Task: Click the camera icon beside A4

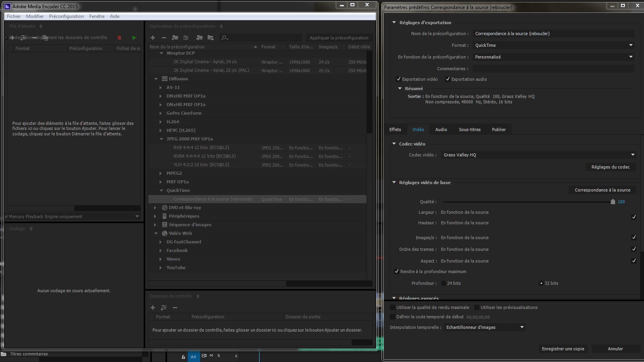Action: [x=204, y=356]
